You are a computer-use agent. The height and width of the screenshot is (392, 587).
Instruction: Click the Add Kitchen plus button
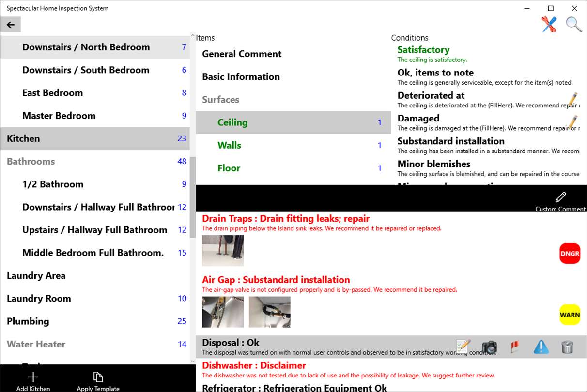(33, 381)
